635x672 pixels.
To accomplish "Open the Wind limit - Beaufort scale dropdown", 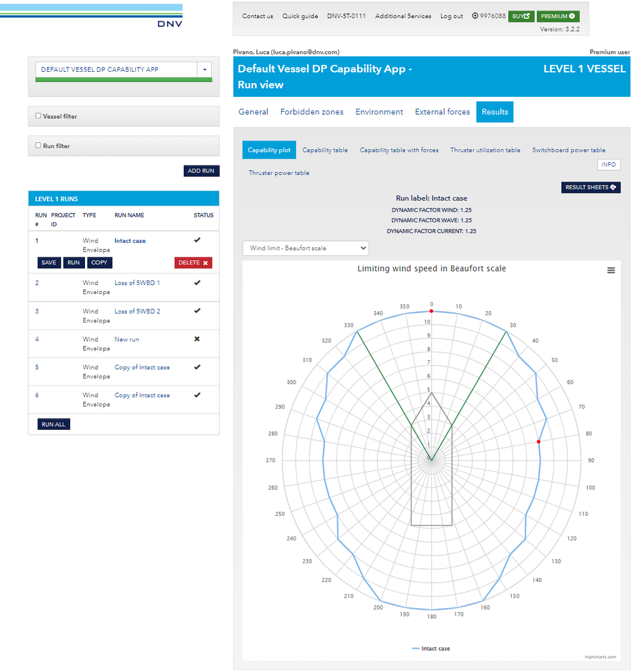I will 305,248.
